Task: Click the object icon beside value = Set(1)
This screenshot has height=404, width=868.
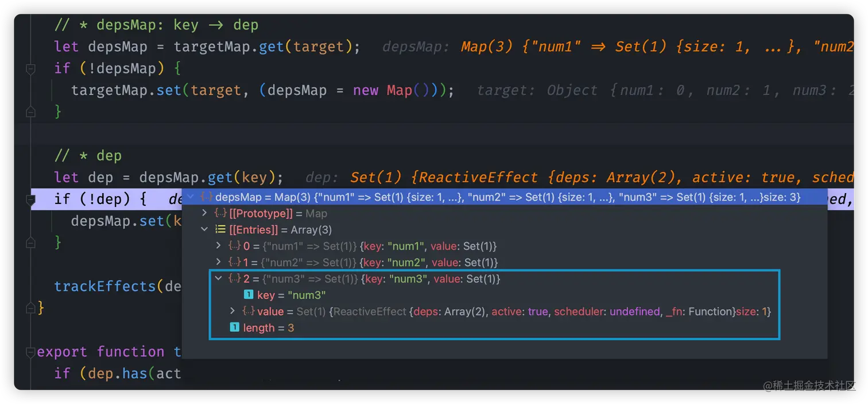Action: point(249,311)
